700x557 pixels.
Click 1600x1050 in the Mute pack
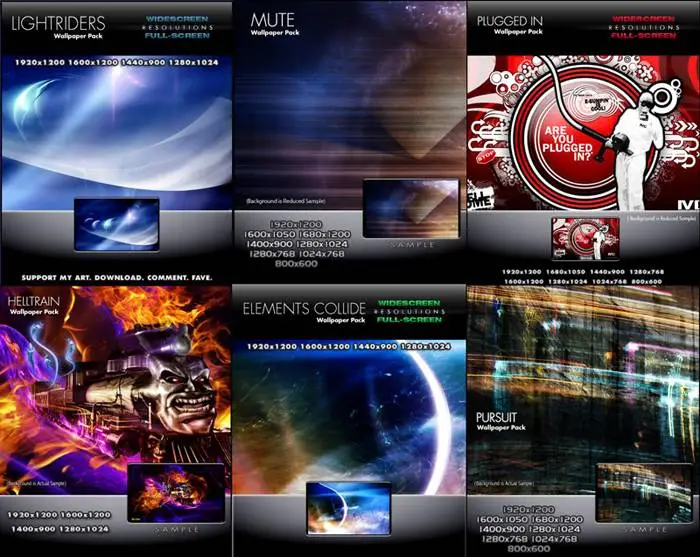click(x=269, y=234)
